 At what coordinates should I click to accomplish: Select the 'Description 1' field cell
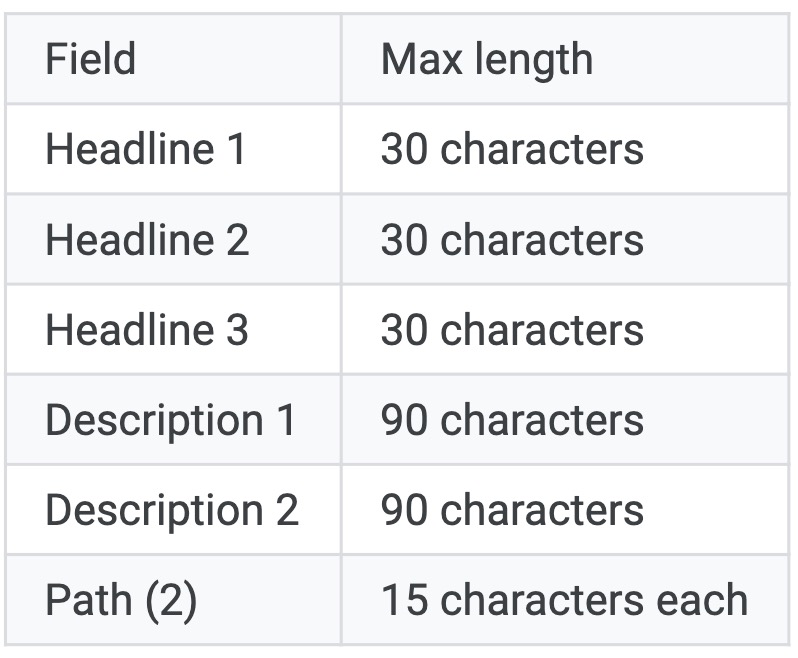(171, 420)
